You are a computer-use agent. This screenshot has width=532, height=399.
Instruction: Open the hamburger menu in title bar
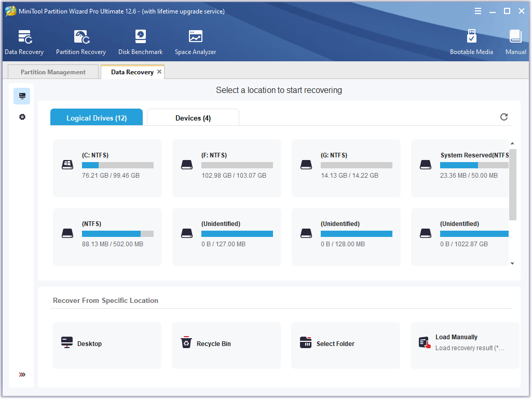point(478,11)
